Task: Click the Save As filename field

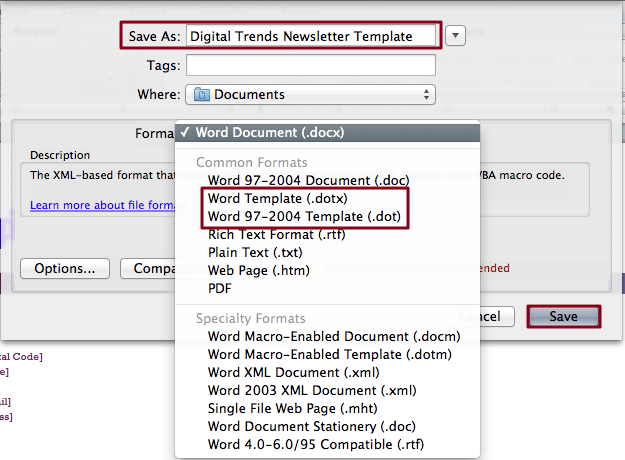Action: [x=311, y=36]
